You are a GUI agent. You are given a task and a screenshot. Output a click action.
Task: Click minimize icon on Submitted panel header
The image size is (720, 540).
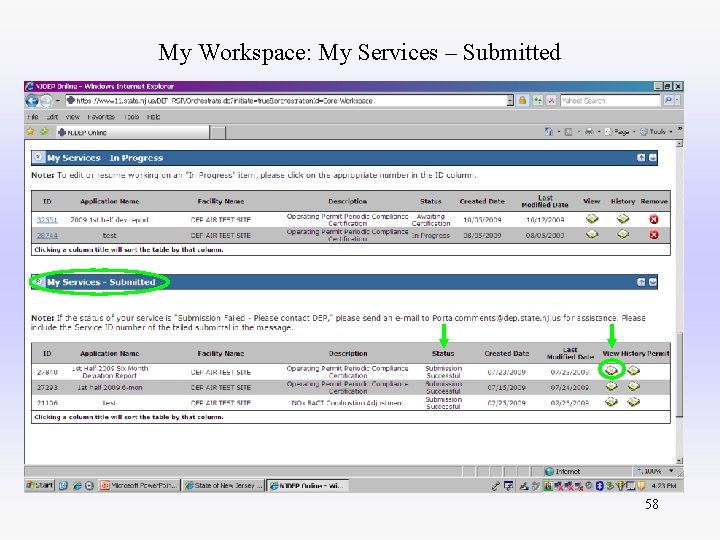(x=652, y=282)
